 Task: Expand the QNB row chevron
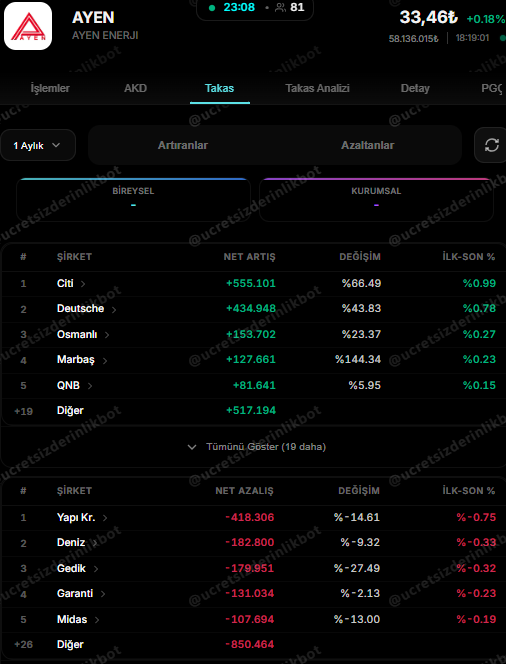pyautogui.click(x=89, y=386)
